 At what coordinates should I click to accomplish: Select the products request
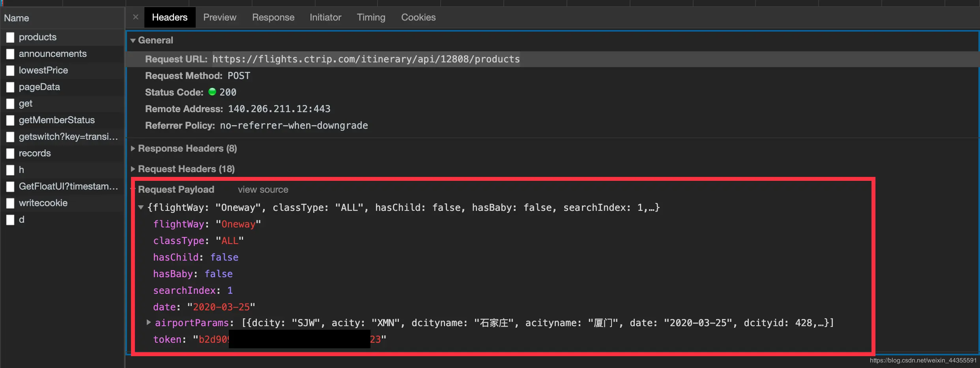(x=62, y=37)
